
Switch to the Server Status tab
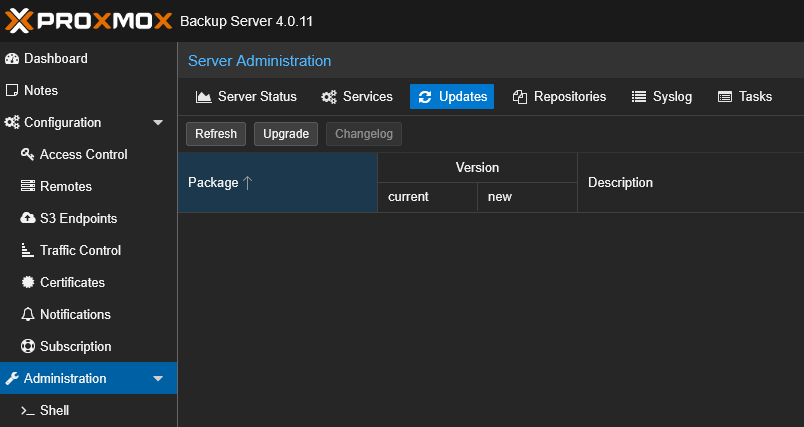pyautogui.click(x=246, y=97)
